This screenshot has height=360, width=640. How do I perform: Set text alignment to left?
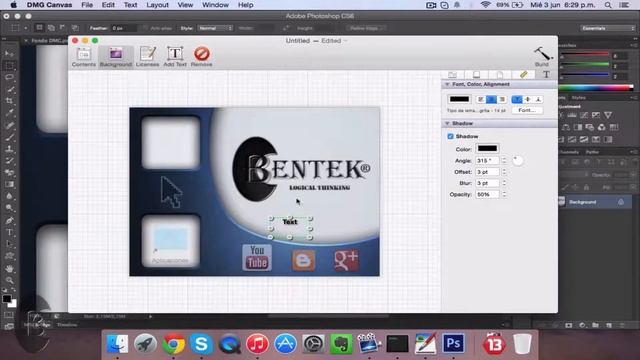click(x=481, y=99)
